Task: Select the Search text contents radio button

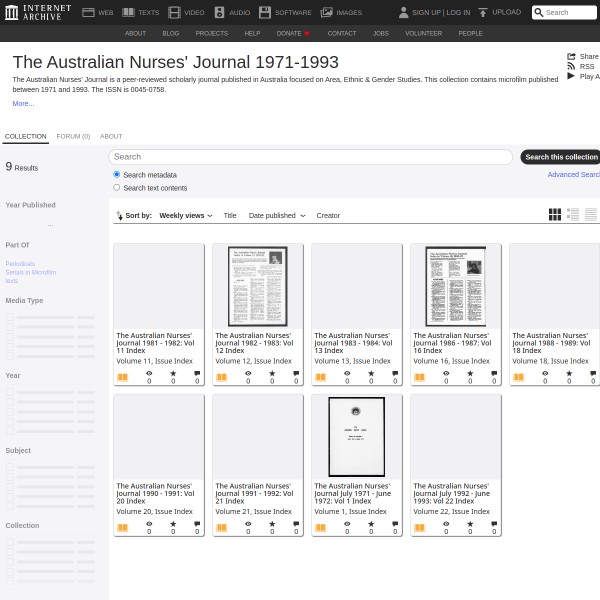Action: click(117, 187)
